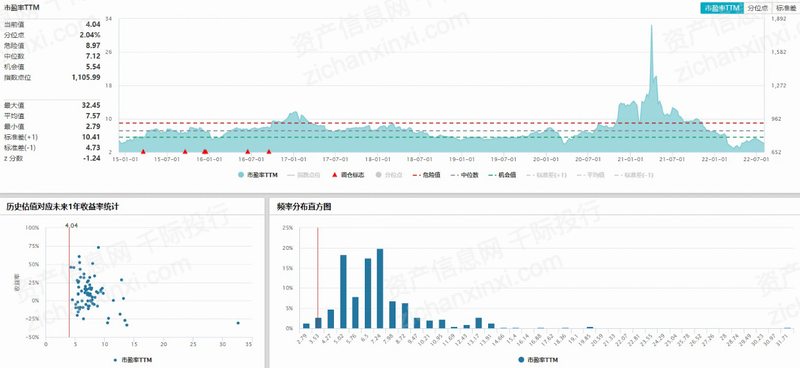Enable the 分位点 legend entry
This screenshot has width=800, height=368.
coord(389,175)
